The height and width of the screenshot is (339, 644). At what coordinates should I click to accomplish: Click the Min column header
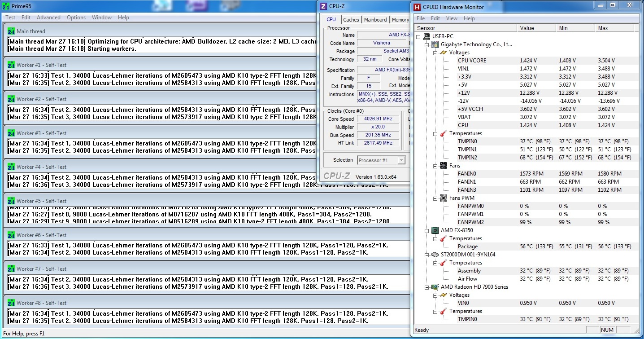[x=575, y=28]
